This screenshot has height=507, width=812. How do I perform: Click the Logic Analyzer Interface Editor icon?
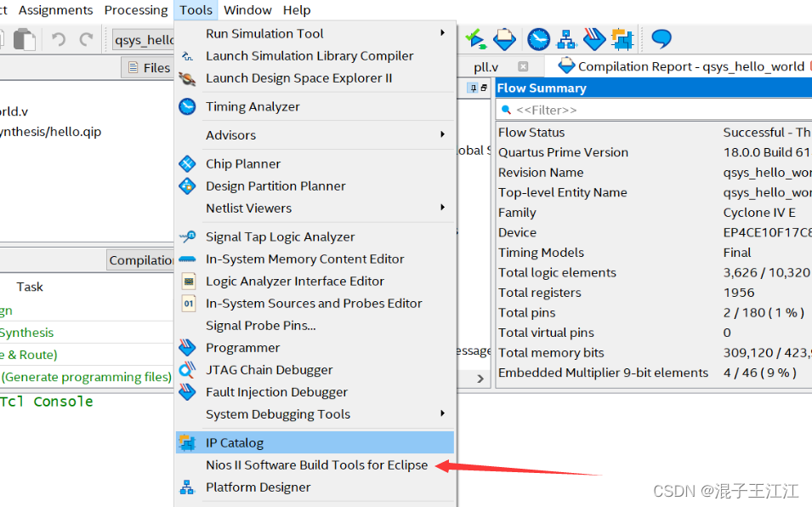click(x=189, y=282)
